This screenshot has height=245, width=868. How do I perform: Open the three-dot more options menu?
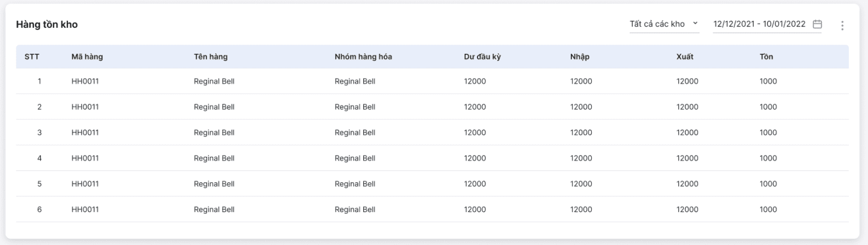coord(842,25)
